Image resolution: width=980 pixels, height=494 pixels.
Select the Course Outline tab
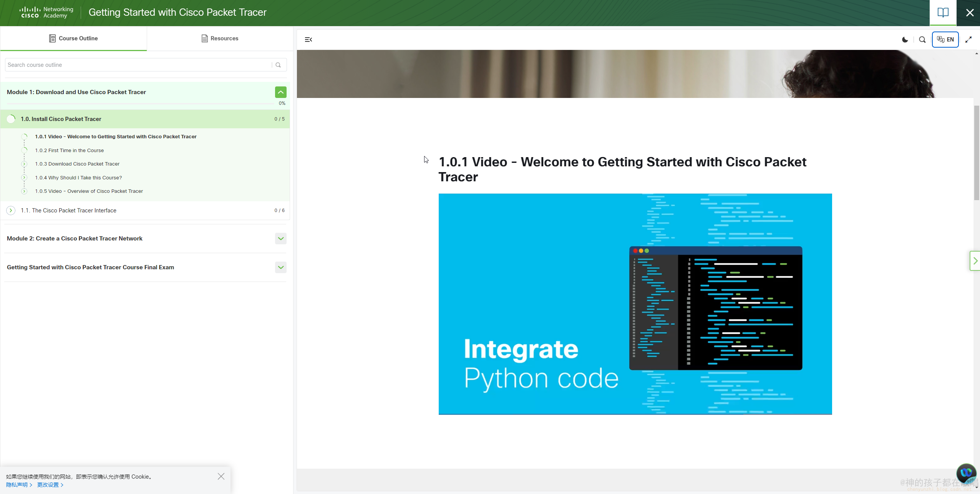click(x=73, y=38)
